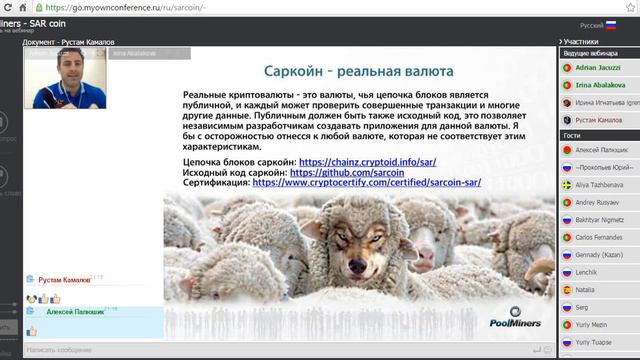The image size is (640, 360).
Task: Click flag icon beside Serg
Action: point(567,308)
